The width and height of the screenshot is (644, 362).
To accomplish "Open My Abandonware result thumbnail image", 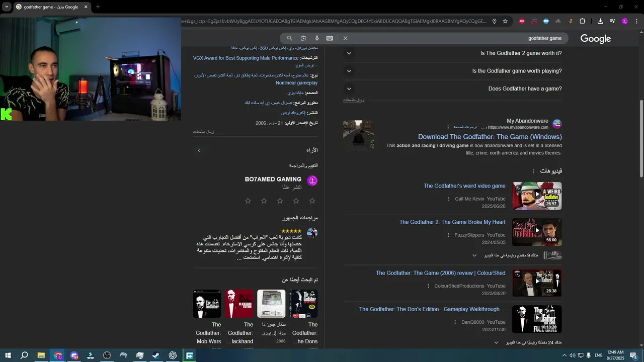I will pos(358,135).
